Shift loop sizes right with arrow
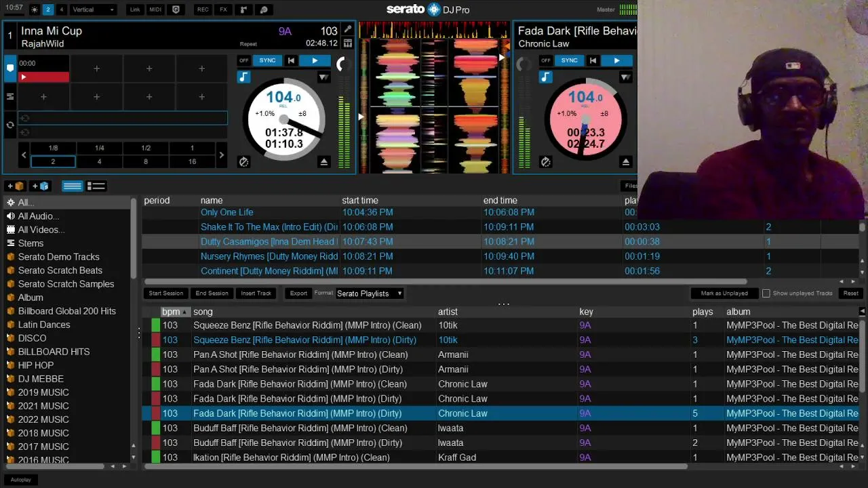 (221, 155)
